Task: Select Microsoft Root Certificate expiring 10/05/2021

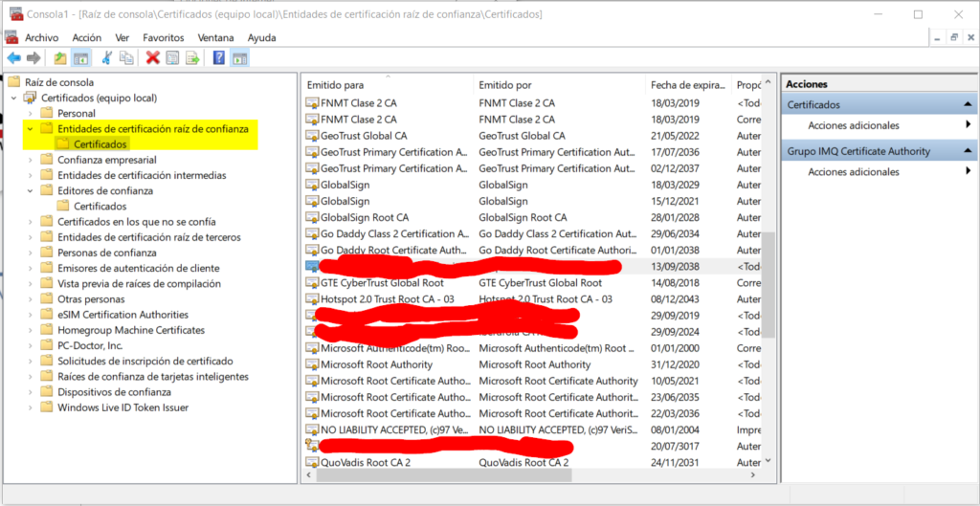Action: [x=532, y=381]
